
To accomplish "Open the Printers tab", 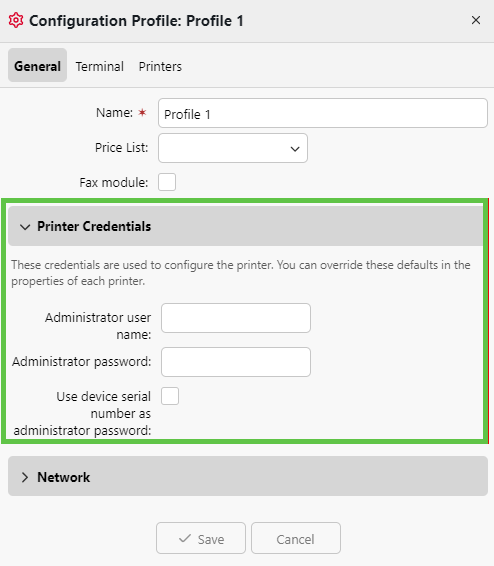I will tap(160, 66).
